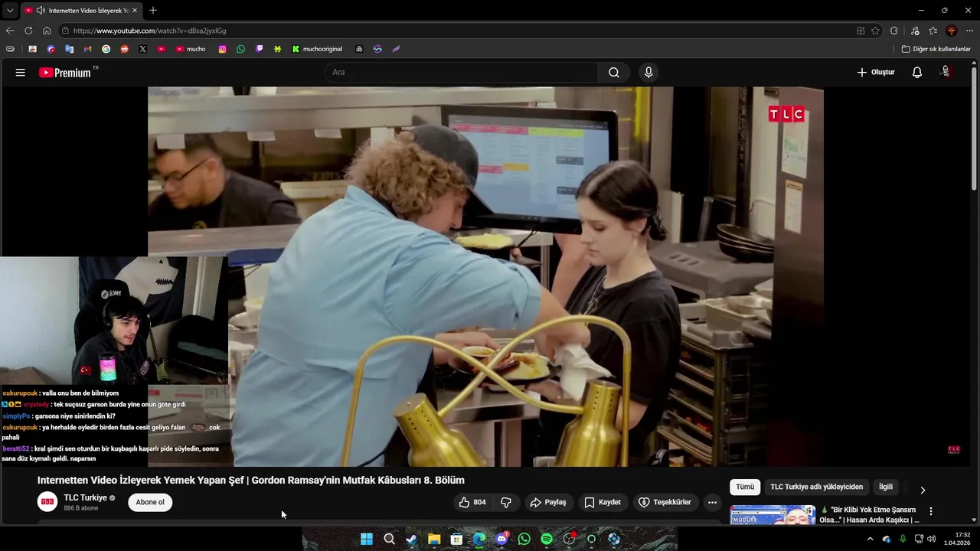Open the Instagram bookmark
This screenshot has height=551, width=980.
222,49
